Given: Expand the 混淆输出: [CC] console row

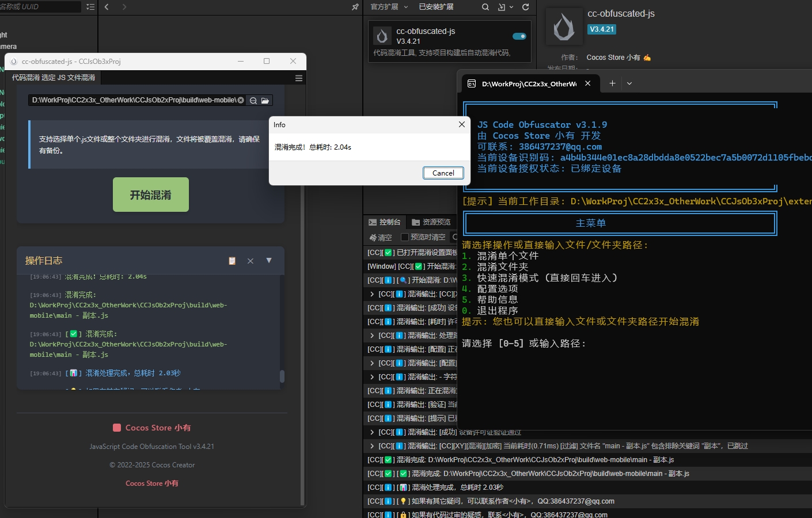Looking at the screenshot, I should 372,294.
